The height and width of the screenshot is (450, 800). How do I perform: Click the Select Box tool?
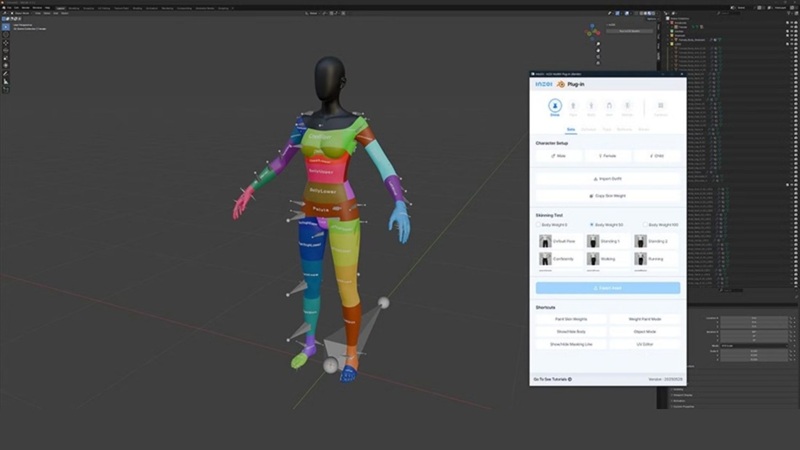point(6,26)
